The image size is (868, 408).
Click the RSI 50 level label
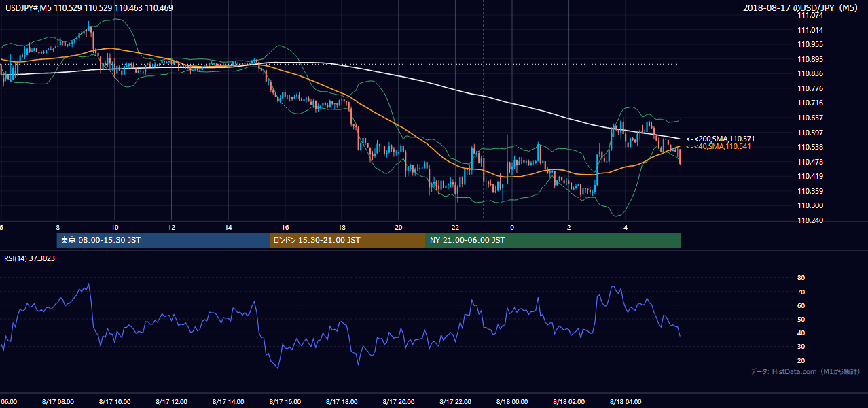coord(801,319)
